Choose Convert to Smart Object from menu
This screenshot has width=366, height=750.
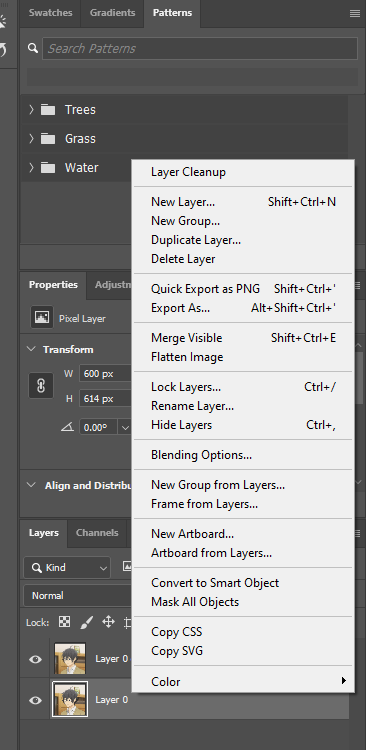[215, 583]
